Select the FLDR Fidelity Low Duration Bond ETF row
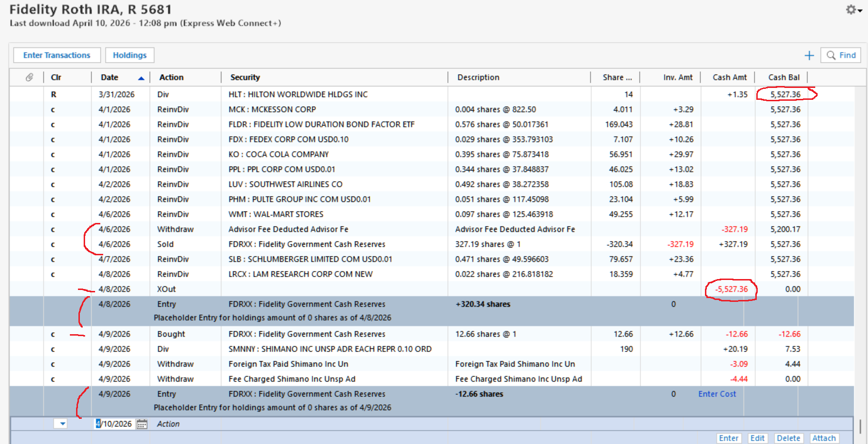 click(x=432, y=124)
